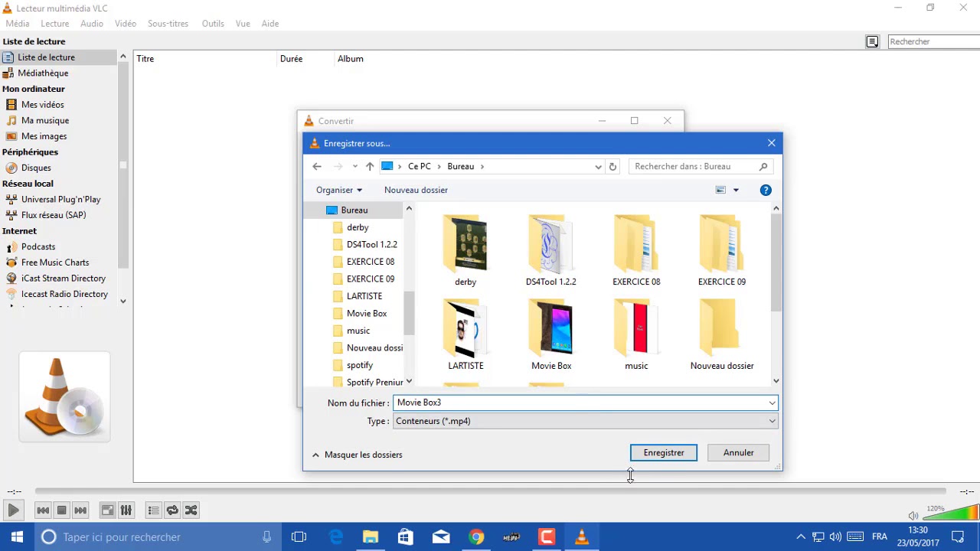Open Windows Start menu

click(17, 537)
